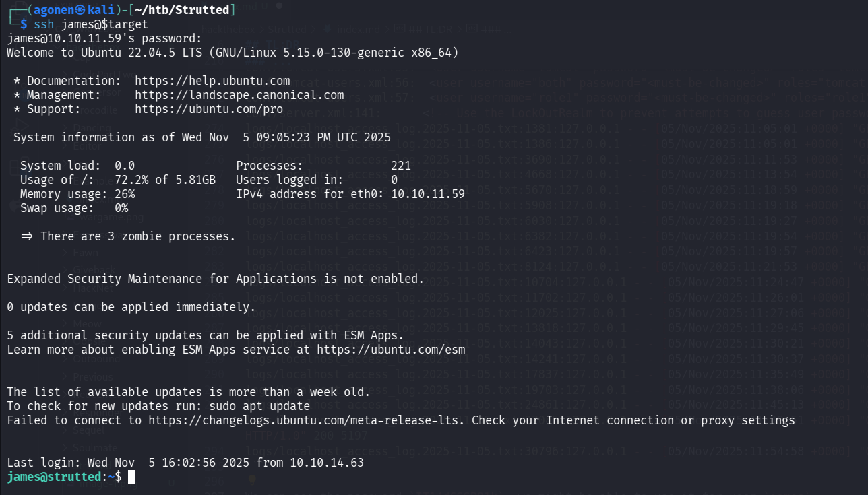Click the ⇒ arrow before zombie processes

tap(27, 236)
